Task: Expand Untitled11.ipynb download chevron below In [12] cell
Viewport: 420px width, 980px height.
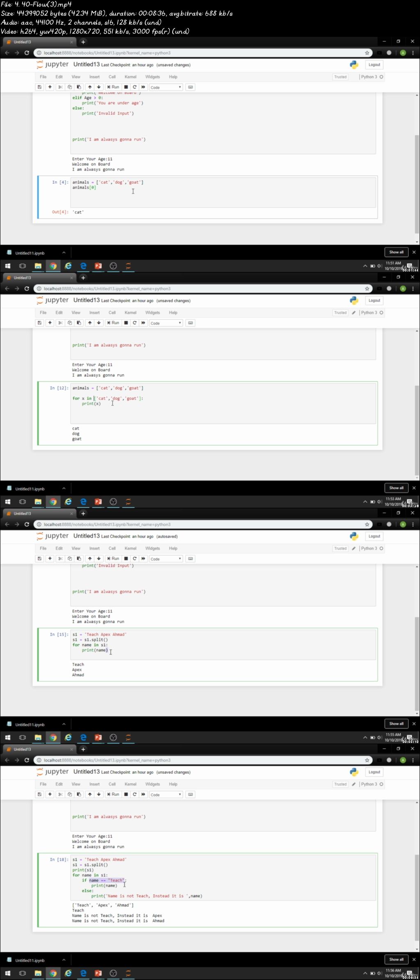Action: click(x=64, y=488)
